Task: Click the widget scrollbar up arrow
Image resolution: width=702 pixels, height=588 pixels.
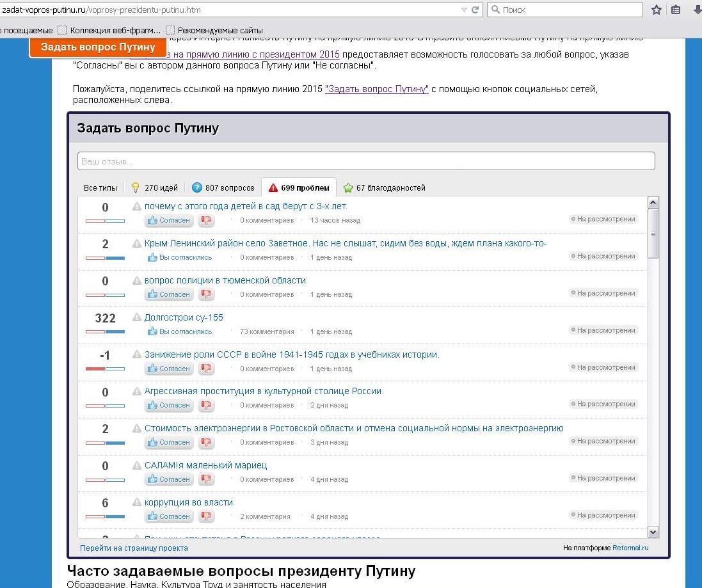Action: (x=653, y=203)
